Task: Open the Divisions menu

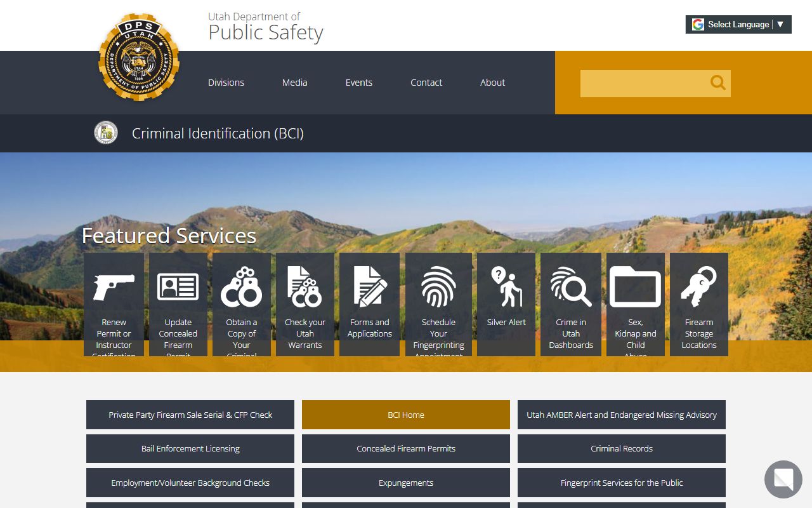Action: tap(226, 83)
